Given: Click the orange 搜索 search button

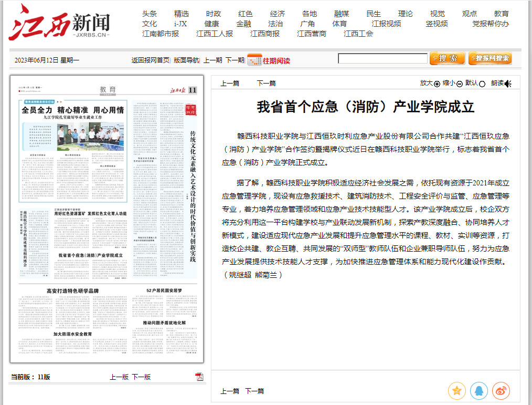Looking at the screenshot, I should (447, 58).
